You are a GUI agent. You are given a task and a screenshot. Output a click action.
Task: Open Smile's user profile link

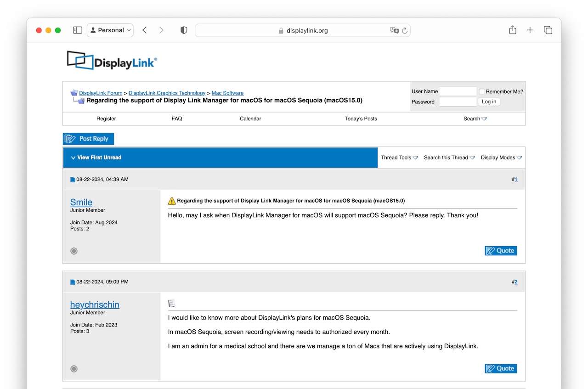pos(81,202)
